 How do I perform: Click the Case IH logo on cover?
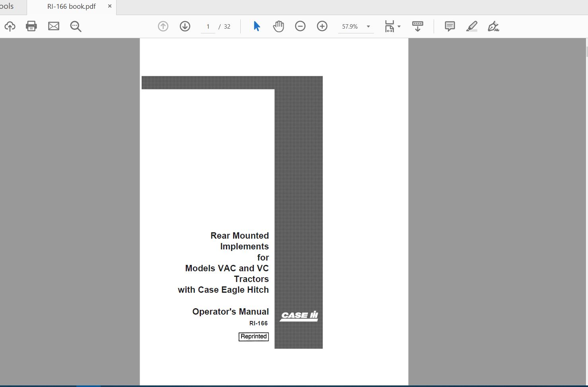299,316
